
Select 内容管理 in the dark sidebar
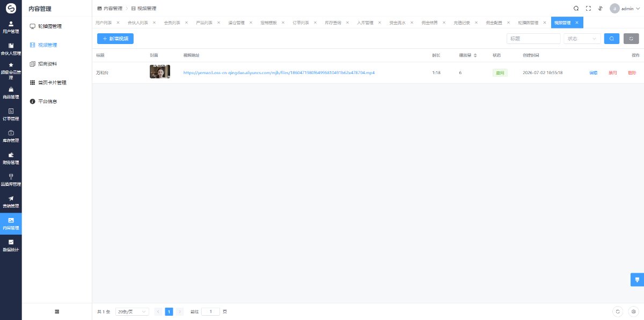(x=11, y=224)
